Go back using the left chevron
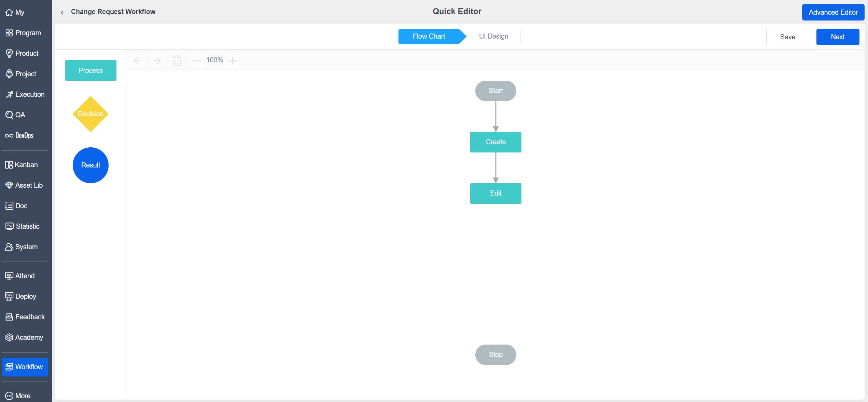 click(x=62, y=12)
